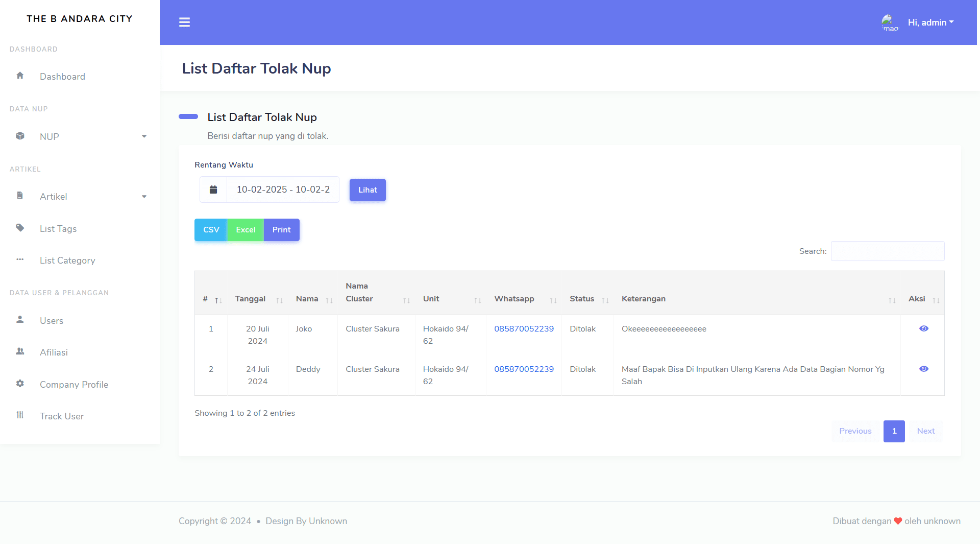980x544 pixels.
Task: View details of Deddy's rejected NUP entry
Action: point(923,369)
